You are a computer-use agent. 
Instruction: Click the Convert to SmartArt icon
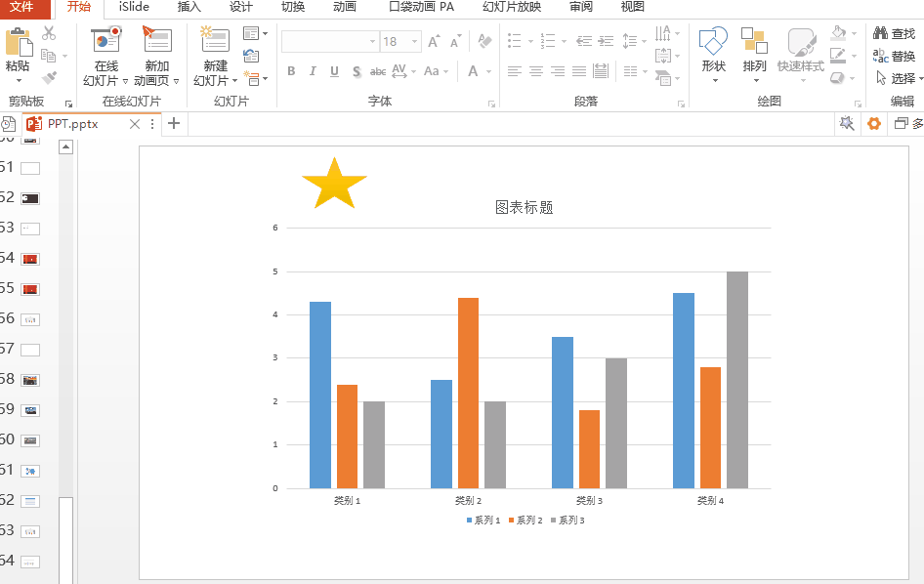pyautogui.click(x=663, y=78)
